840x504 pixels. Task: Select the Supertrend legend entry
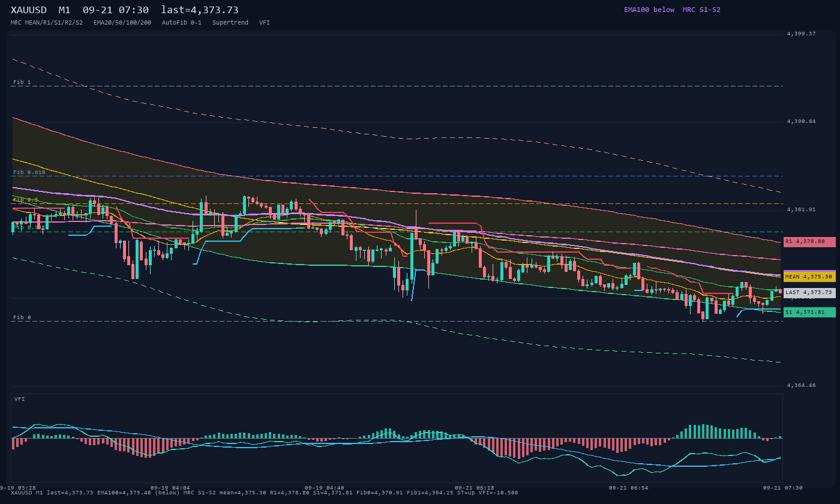tap(230, 22)
